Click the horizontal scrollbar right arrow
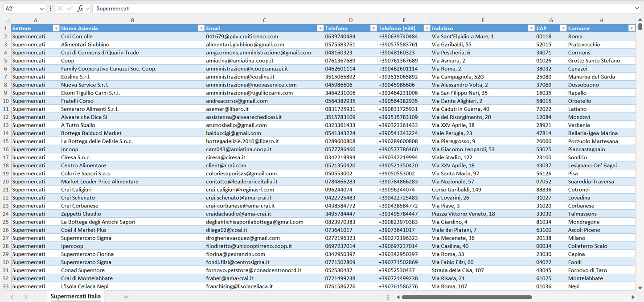Screen dimensions: 644x302 pyautogui.click(x=633, y=297)
